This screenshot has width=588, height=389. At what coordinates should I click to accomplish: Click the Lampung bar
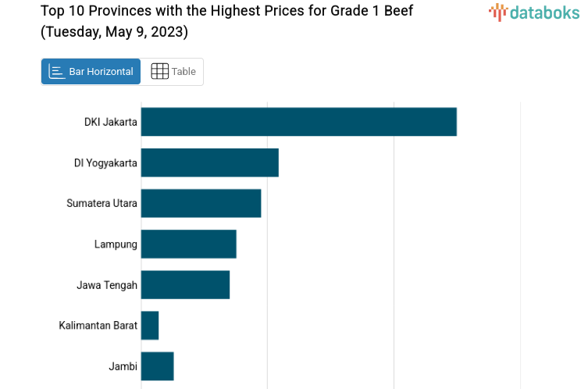point(188,244)
